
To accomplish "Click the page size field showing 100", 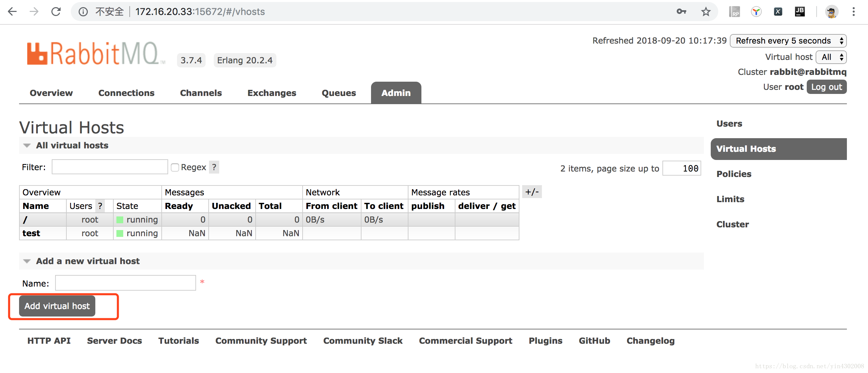I will [681, 168].
